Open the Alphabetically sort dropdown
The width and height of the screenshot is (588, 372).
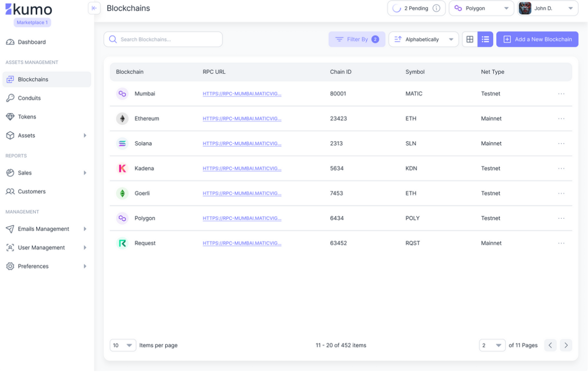click(423, 39)
